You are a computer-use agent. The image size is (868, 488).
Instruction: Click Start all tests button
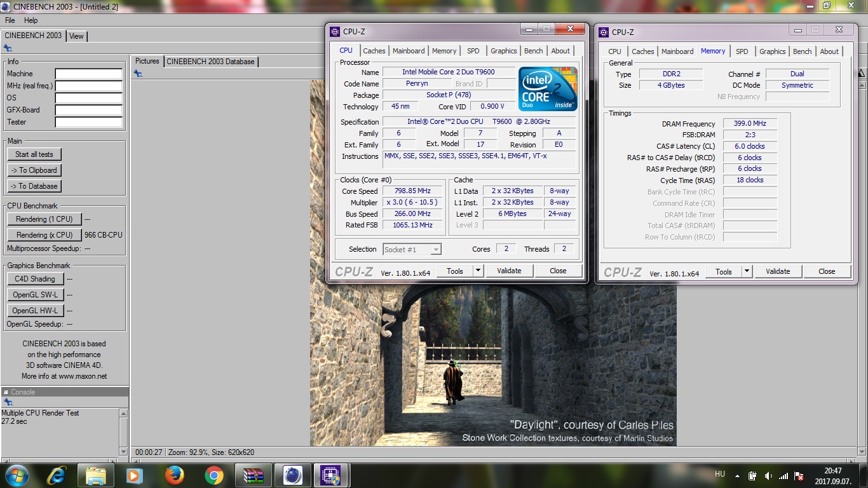34,154
